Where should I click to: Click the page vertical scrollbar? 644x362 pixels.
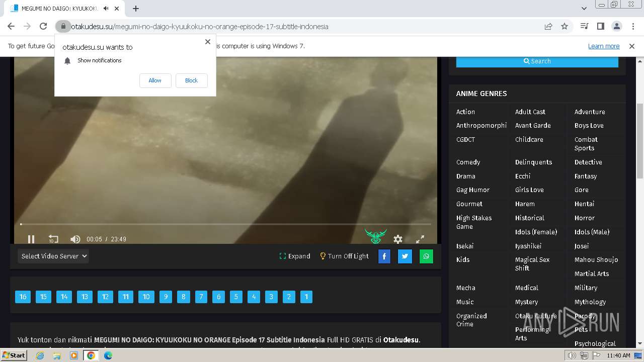(x=639, y=141)
